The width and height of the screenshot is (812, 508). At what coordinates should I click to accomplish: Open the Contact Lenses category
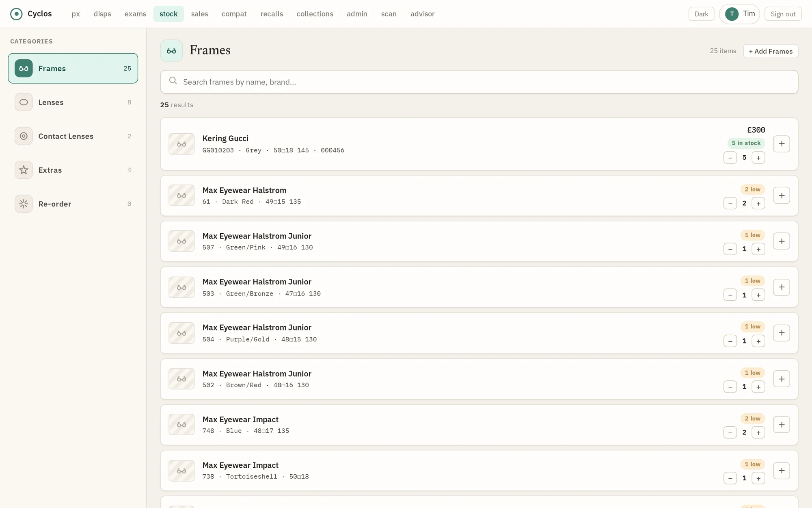click(73, 136)
